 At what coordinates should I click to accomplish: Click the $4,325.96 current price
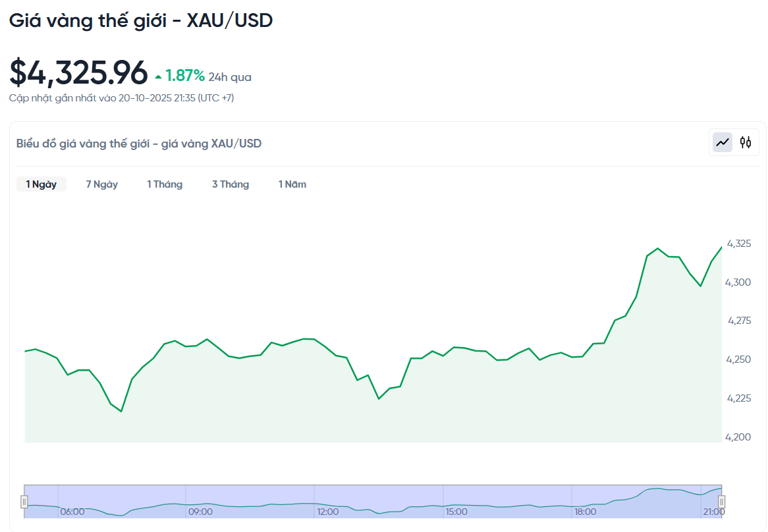point(78,73)
